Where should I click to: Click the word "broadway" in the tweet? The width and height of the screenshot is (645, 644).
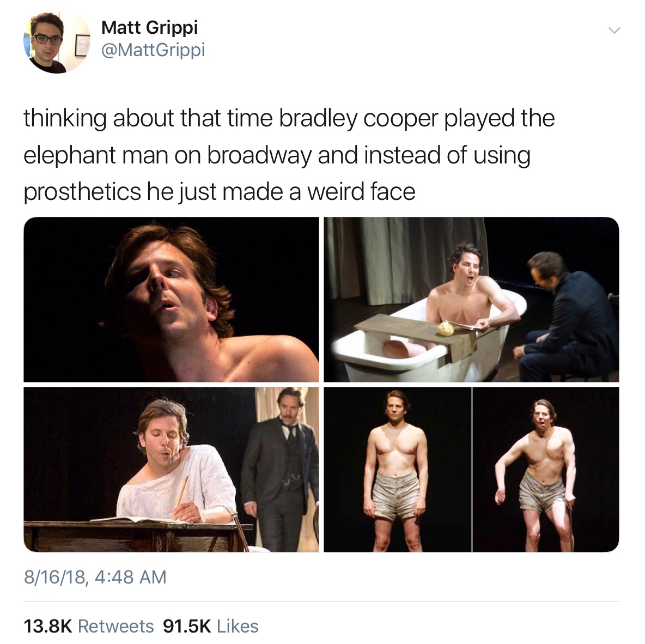(259, 155)
